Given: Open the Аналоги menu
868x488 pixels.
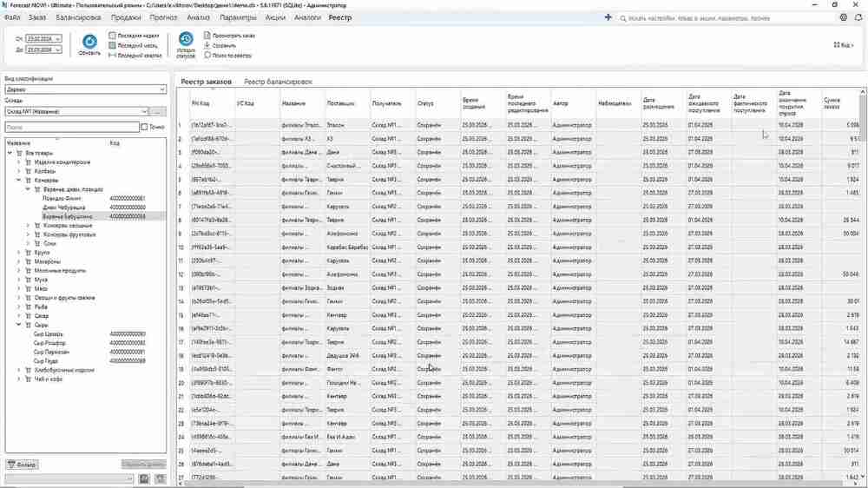Looking at the screenshot, I should (307, 17).
